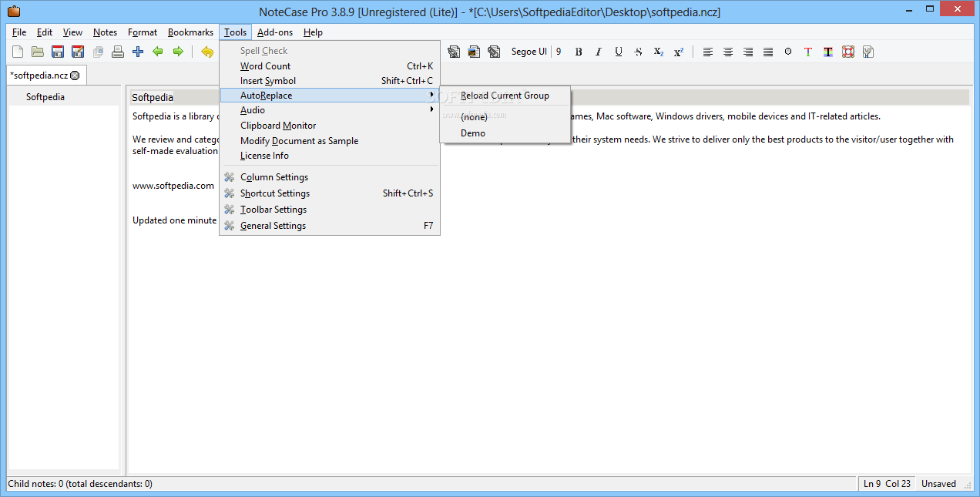Open the Notes menu
The width and height of the screenshot is (980, 497).
pyautogui.click(x=105, y=32)
